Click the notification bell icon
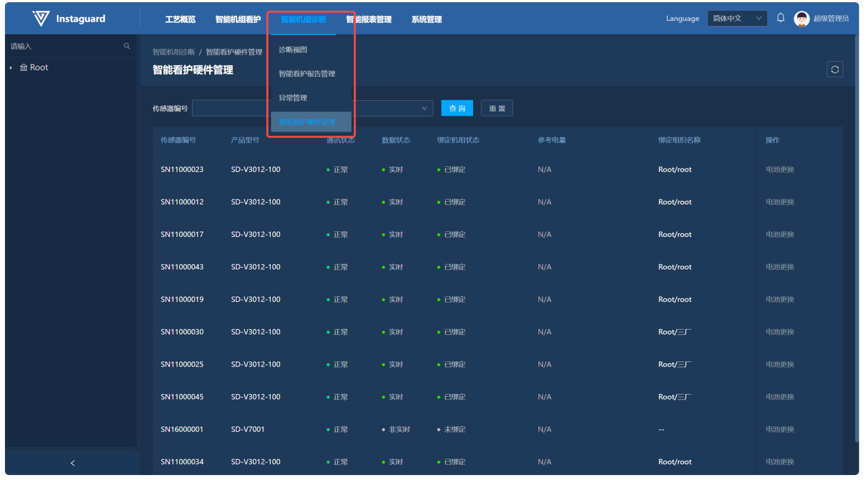The width and height of the screenshot is (868, 480). pos(780,18)
